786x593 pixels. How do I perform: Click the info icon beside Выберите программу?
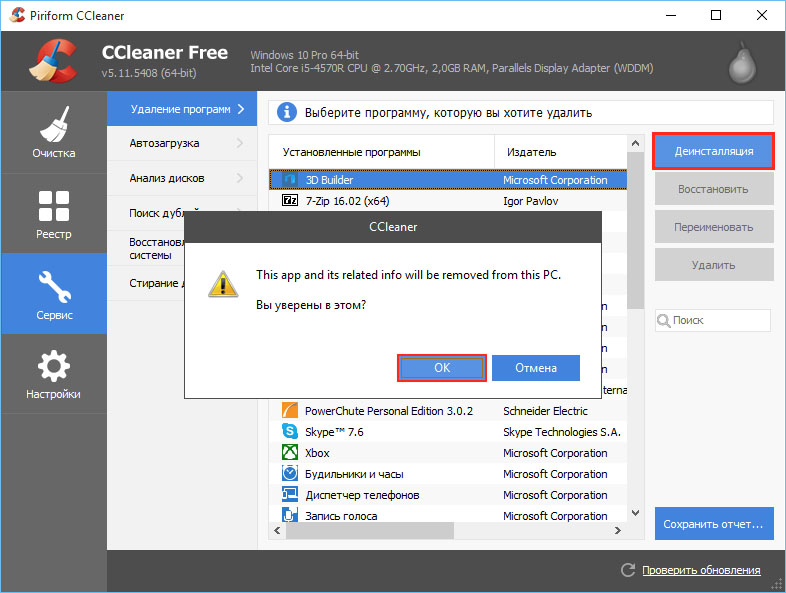(x=287, y=112)
